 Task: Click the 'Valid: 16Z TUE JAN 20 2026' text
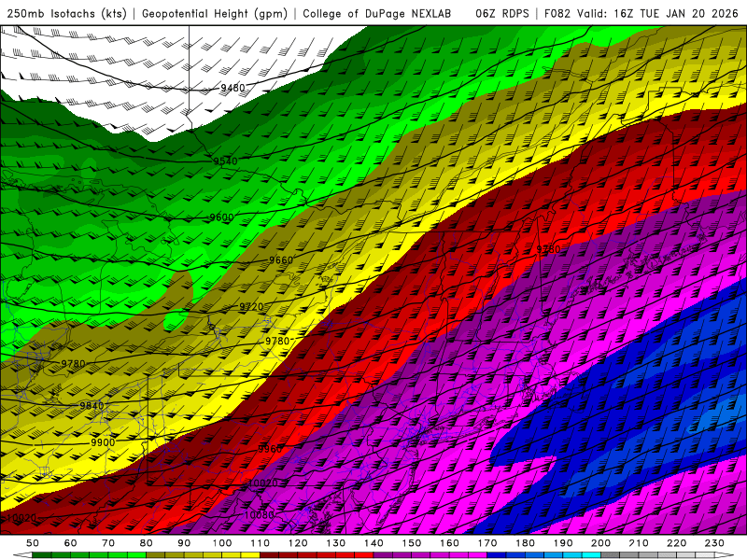pyautogui.click(x=657, y=13)
